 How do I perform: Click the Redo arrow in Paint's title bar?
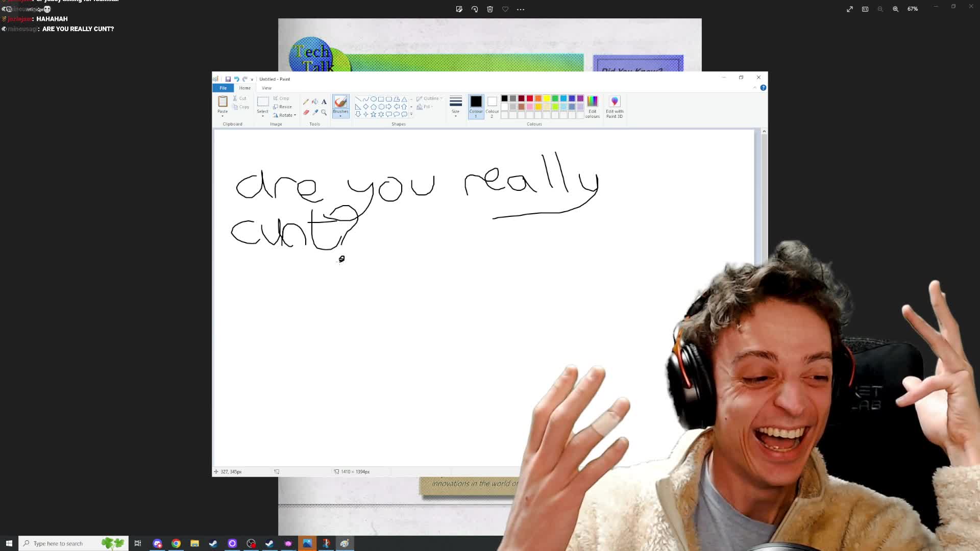pyautogui.click(x=244, y=79)
